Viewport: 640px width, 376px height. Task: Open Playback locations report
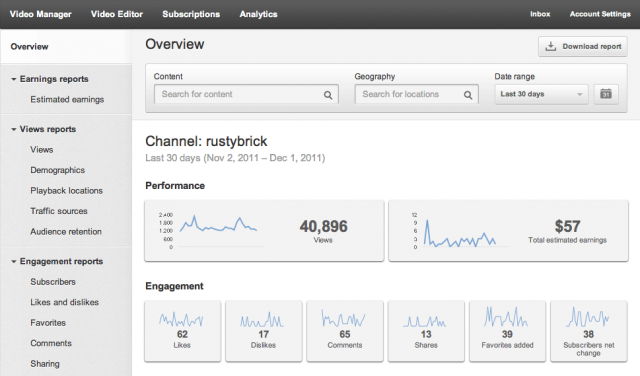[67, 191]
